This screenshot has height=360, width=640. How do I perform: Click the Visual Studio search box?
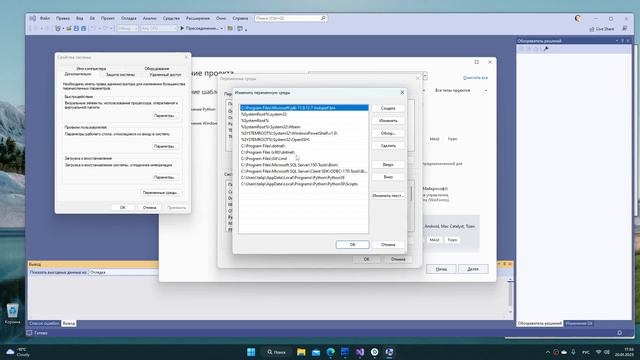[291, 18]
